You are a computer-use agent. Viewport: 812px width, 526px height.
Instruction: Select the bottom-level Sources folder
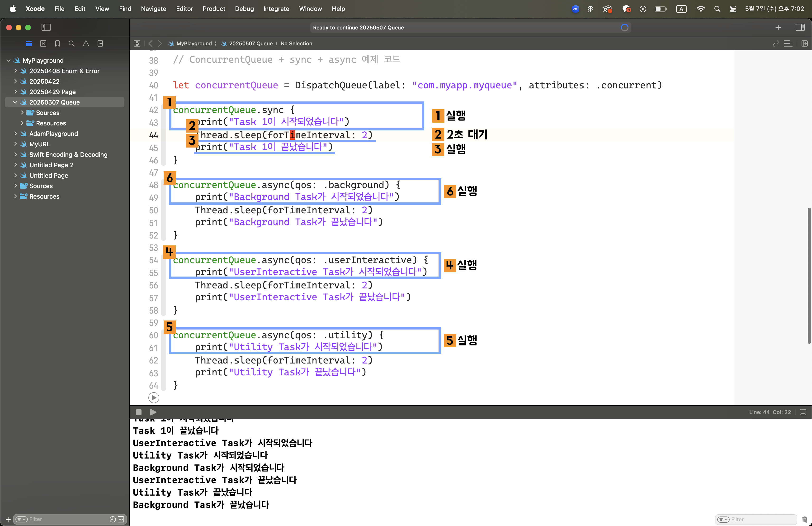(x=41, y=186)
